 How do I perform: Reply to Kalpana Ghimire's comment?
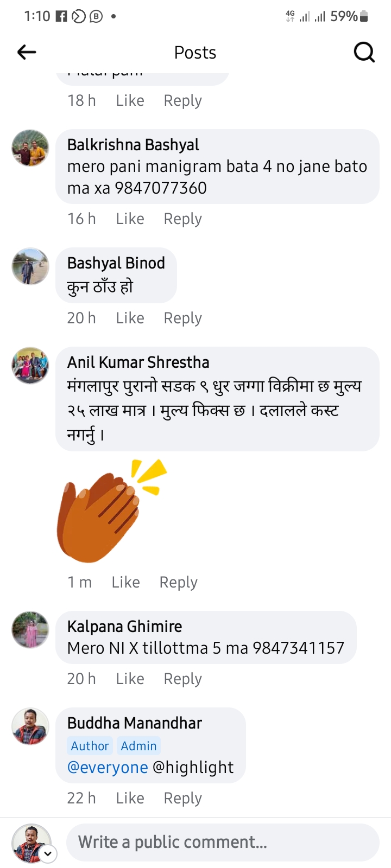(x=182, y=679)
